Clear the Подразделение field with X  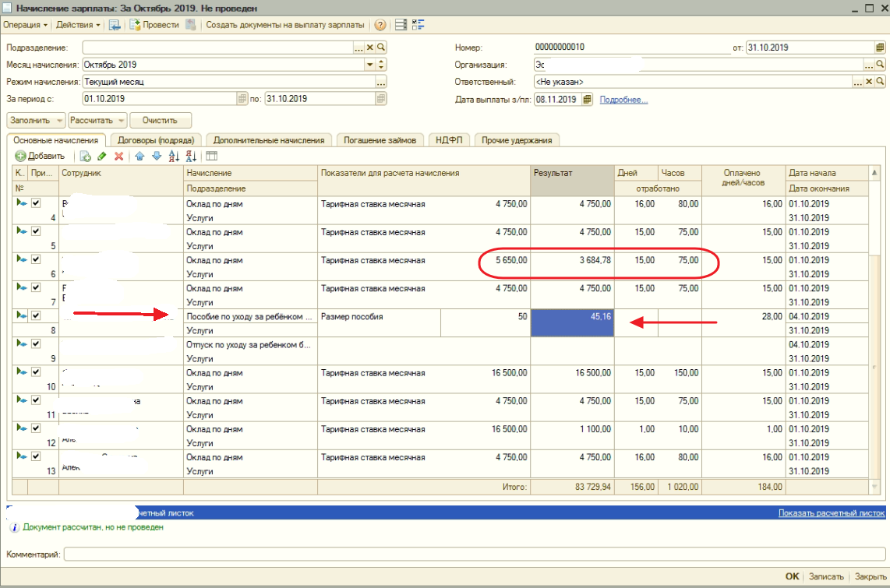[370, 48]
